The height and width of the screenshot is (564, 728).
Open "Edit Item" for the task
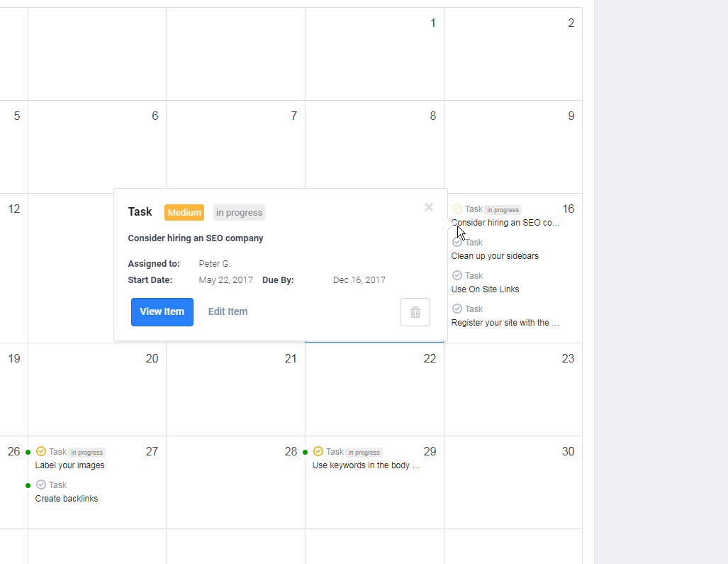tap(228, 311)
